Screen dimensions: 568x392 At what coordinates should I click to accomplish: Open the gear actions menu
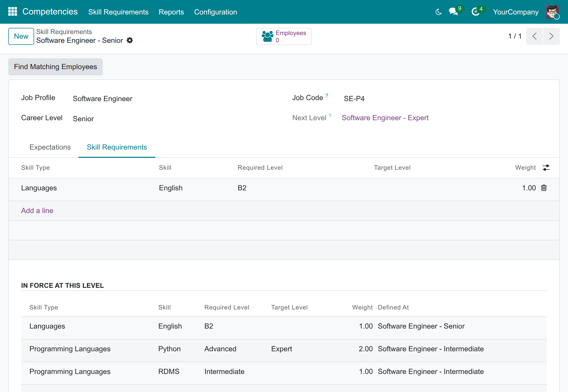tap(130, 40)
